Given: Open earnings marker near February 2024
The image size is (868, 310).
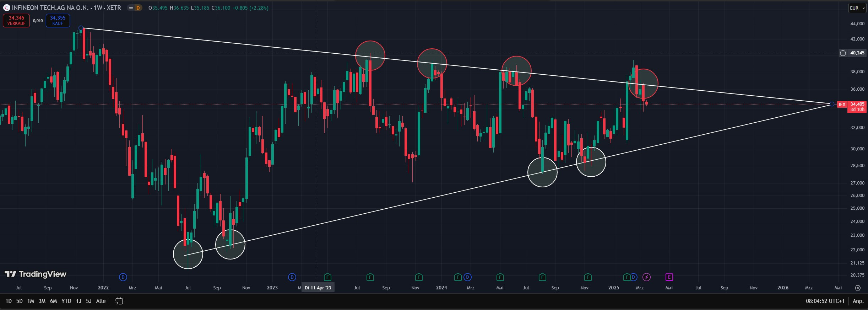Looking at the screenshot, I should pos(458,277).
